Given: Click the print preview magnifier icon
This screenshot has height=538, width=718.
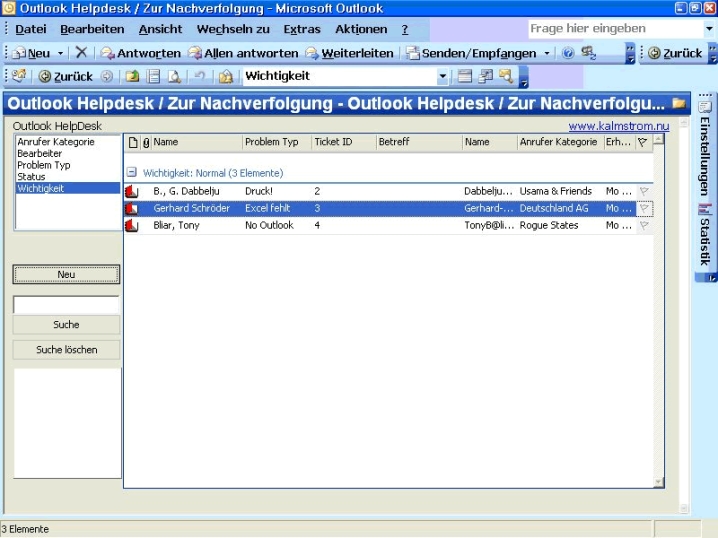Looking at the screenshot, I should point(174,76).
